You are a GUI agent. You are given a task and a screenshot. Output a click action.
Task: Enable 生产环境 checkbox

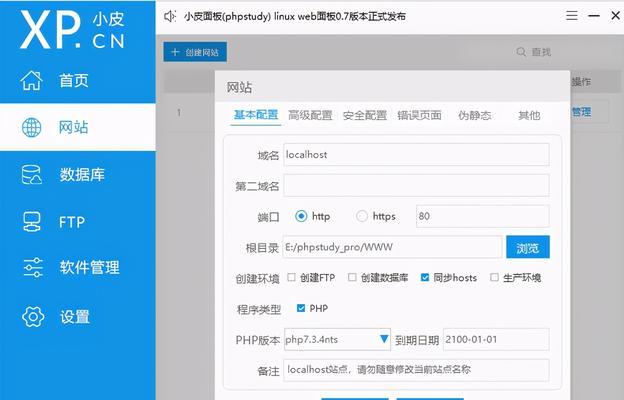click(x=494, y=277)
